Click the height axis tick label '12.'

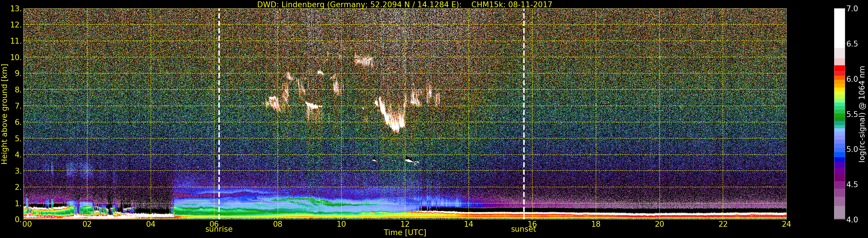click(16, 25)
